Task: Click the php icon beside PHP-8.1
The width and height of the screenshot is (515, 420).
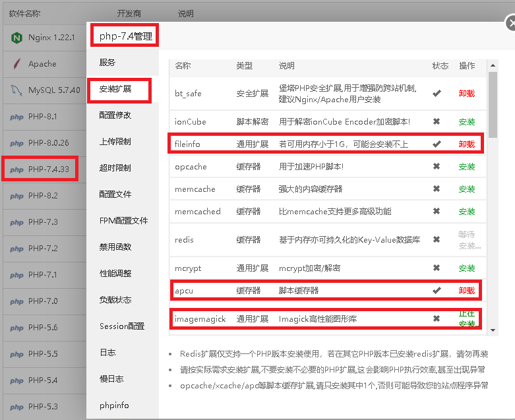Action: [16, 117]
